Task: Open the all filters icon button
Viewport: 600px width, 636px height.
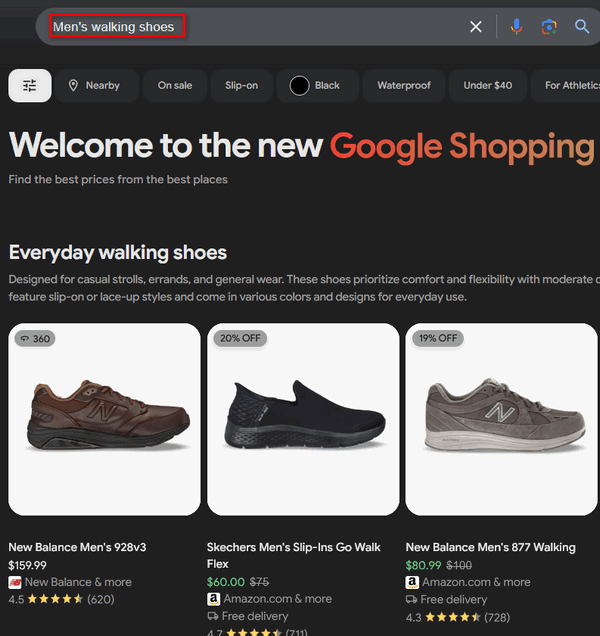Action: coord(30,86)
